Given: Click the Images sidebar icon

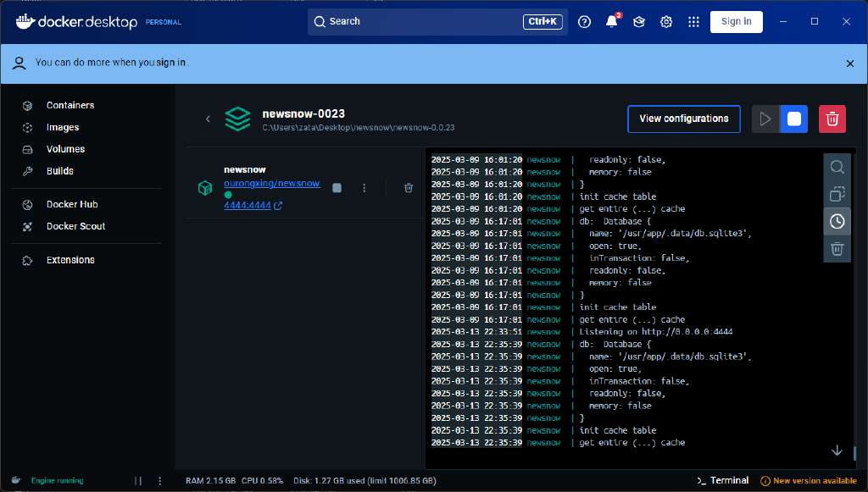Looking at the screenshot, I should (x=27, y=128).
